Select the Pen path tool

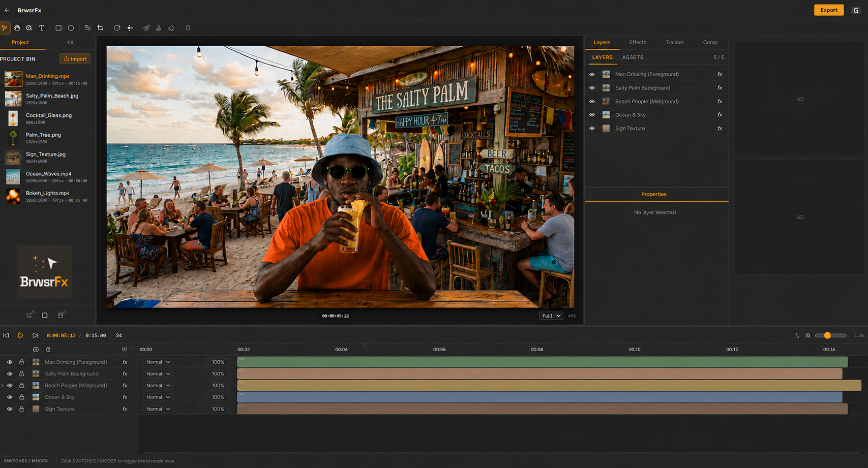(x=87, y=28)
